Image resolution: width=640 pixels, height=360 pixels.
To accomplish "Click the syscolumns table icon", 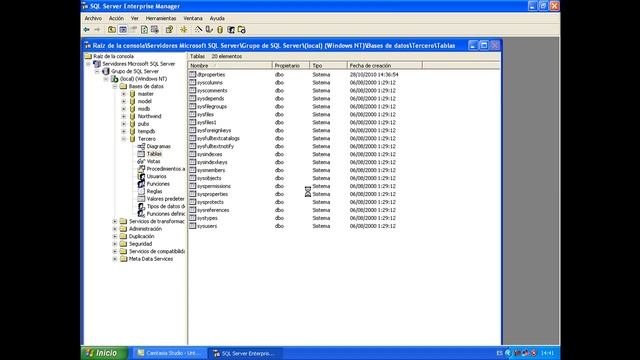I will point(193,82).
